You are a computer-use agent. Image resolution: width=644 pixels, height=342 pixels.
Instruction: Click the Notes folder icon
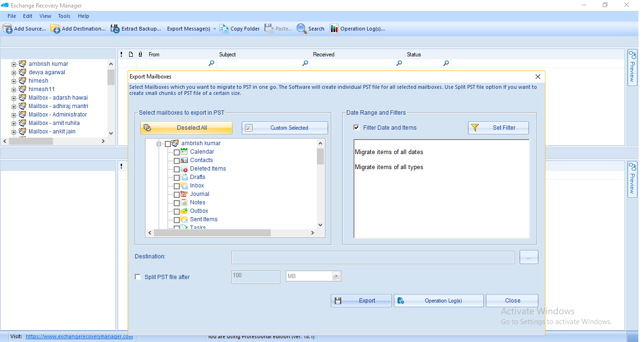[x=184, y=202]
